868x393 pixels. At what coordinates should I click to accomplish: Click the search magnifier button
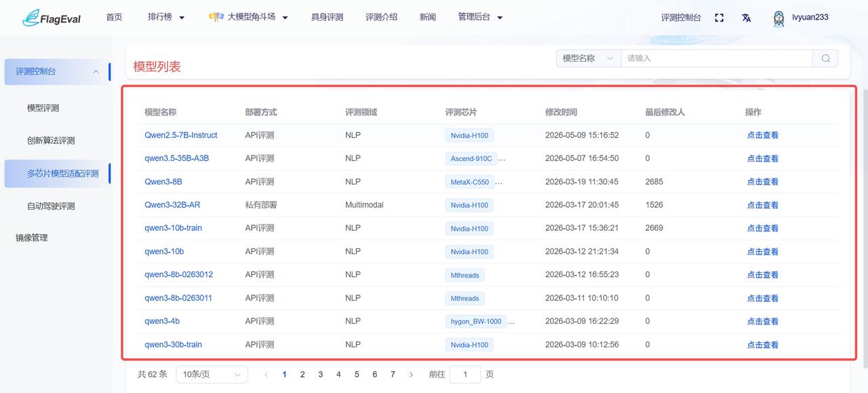point(825,58)
